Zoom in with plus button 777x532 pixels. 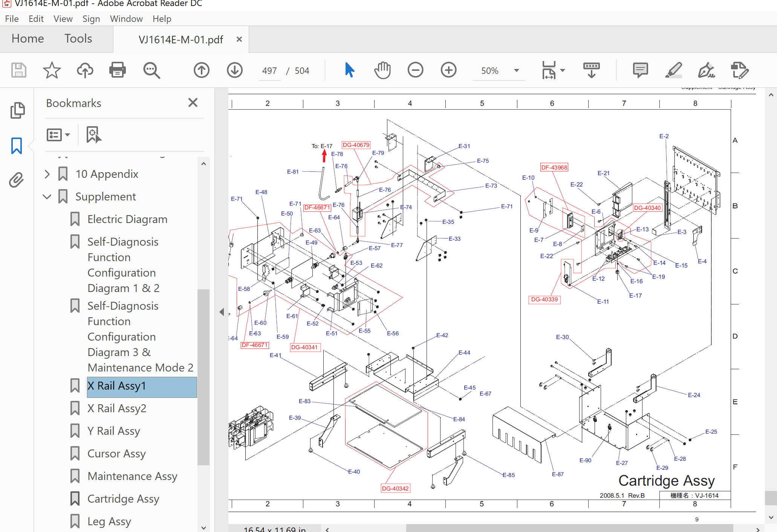[x=448, y=70]
